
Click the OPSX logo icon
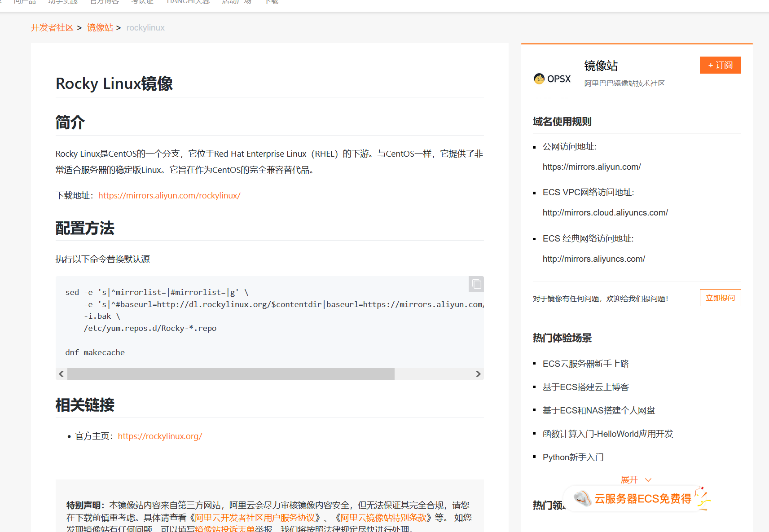(552, 79)
